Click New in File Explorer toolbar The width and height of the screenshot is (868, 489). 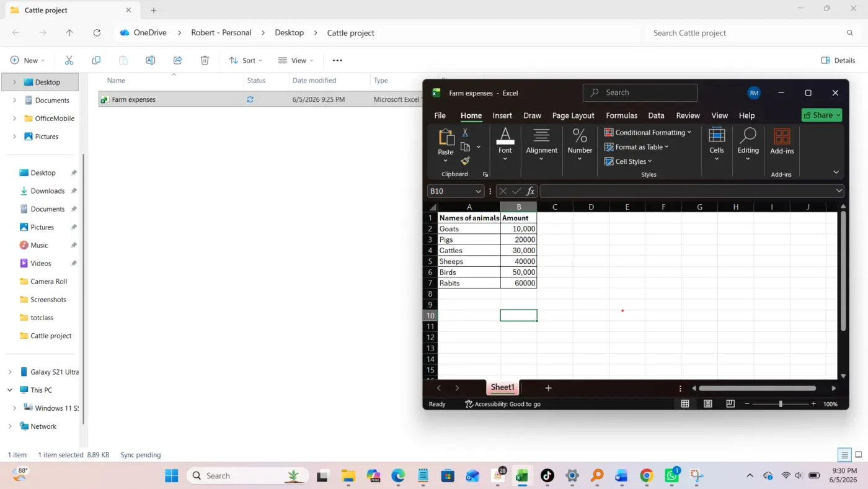click(27, 60)
